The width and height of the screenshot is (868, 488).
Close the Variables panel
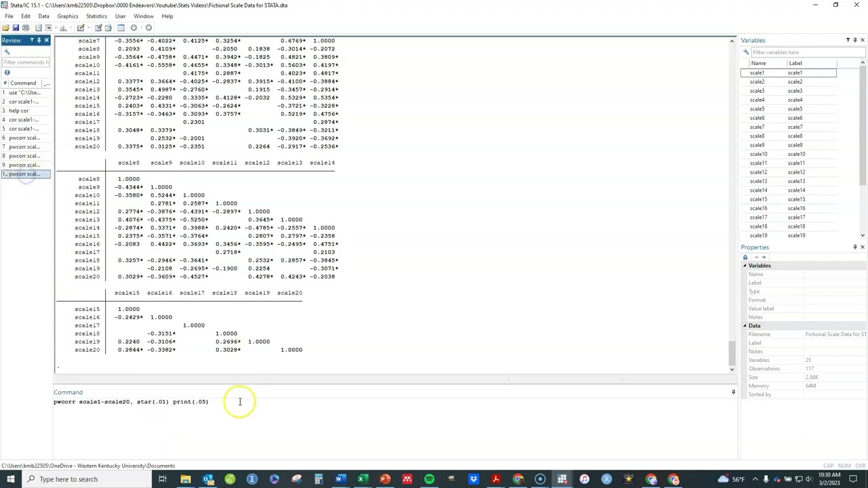pyautogui.click(x=863, y=41)
